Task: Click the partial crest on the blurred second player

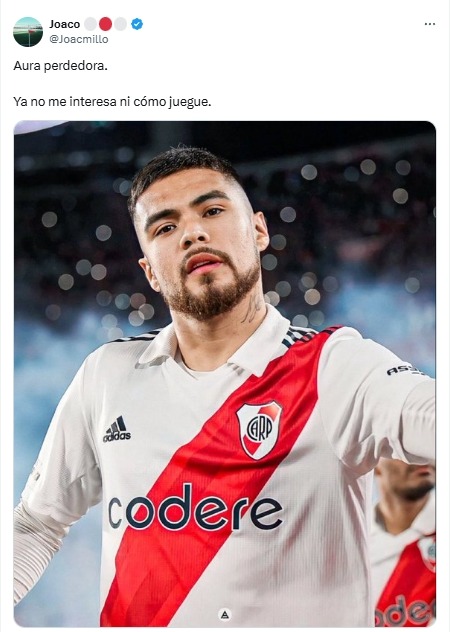Action: click(427, 553)
